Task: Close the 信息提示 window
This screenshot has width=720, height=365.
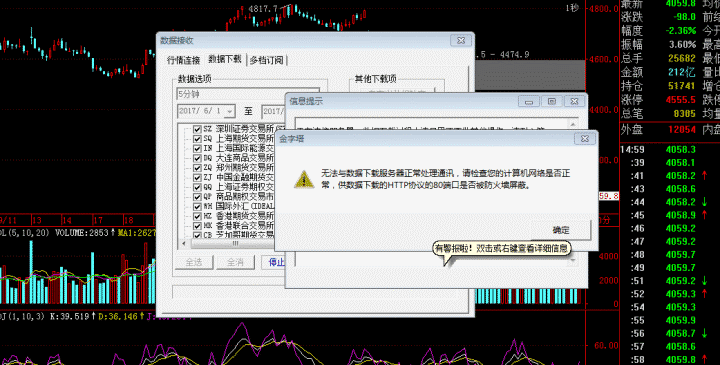Action: tap(574, 101)
